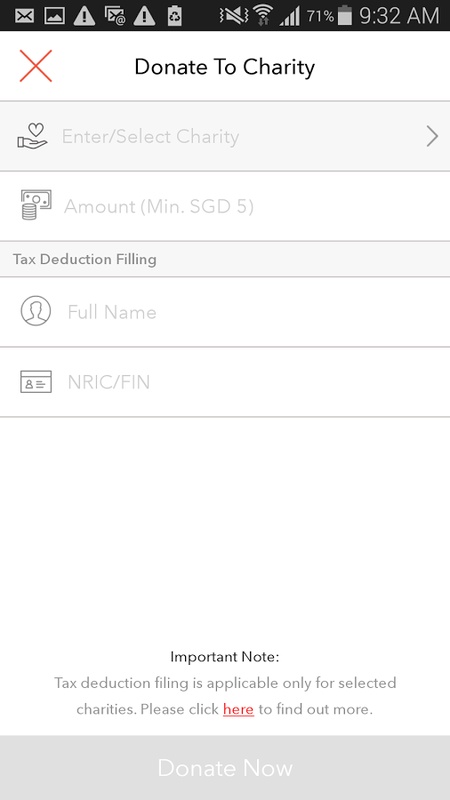The width and height of the screenshot is (450, 800).
Task: Tap the Wi-Fi signal status icon
Action: [263, 15]
